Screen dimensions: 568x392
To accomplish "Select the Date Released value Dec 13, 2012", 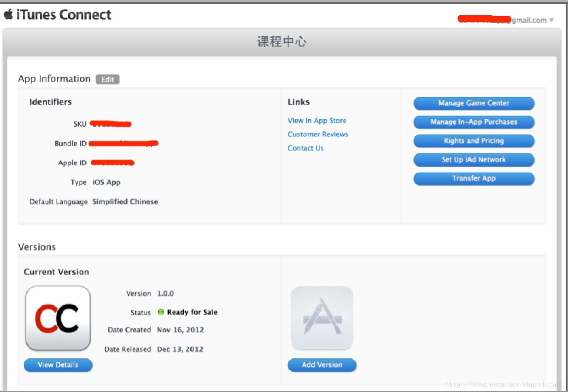I will tap(180, 349).
